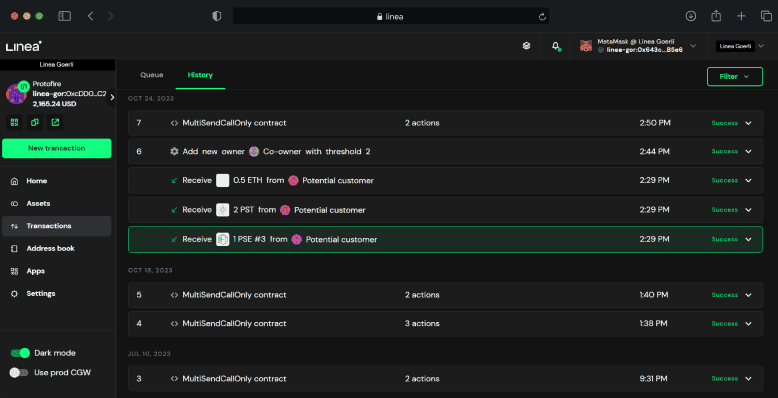Viewport: 778px width, 398px height.
Task: Open Address book in sidebar
Action: point(57,248)
